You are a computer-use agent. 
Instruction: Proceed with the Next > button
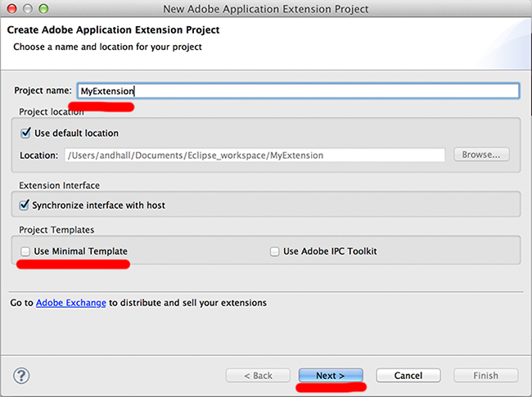point(331,375)
